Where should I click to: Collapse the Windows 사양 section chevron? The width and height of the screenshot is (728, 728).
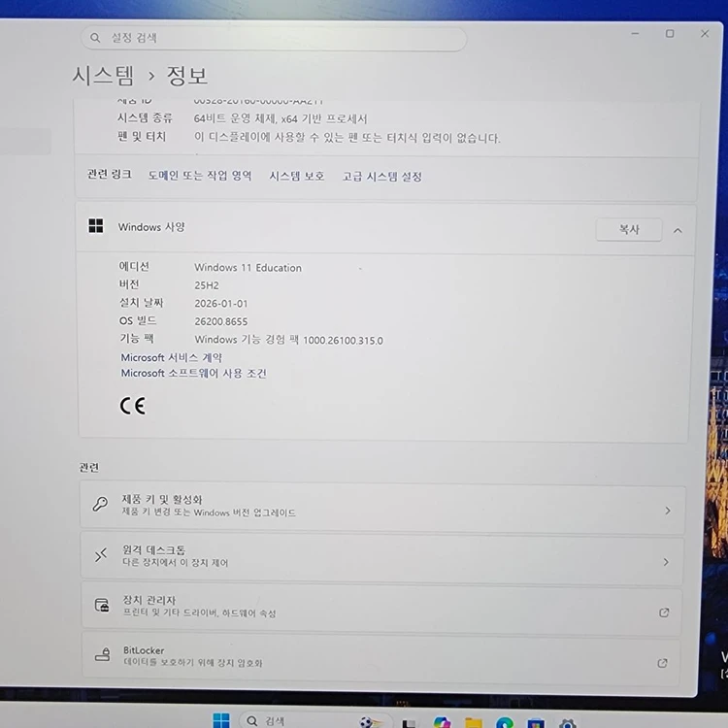[x=678, y=230]
